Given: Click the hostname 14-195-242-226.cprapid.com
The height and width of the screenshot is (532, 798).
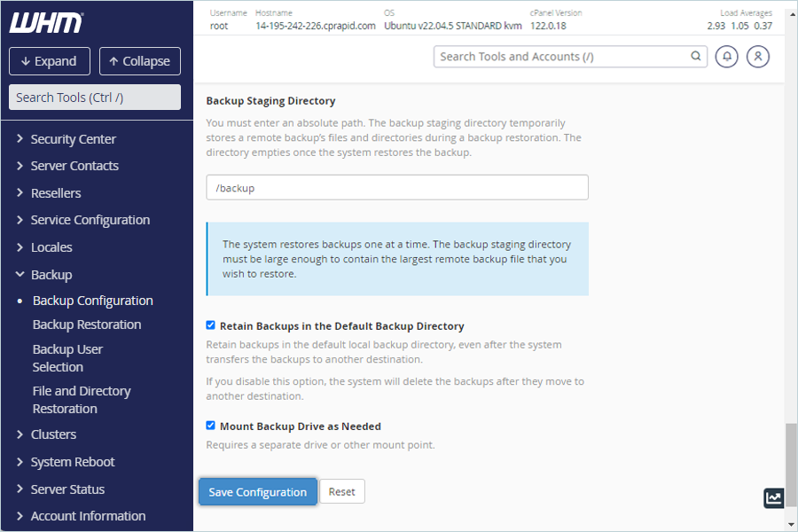Looking at the screenshot, I should pos(316,26).
